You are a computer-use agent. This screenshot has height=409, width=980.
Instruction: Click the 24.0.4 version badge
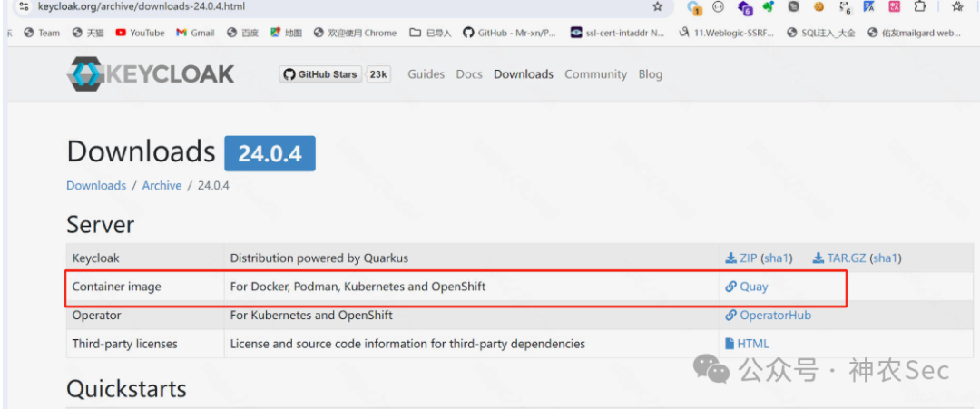pos(270,153)
